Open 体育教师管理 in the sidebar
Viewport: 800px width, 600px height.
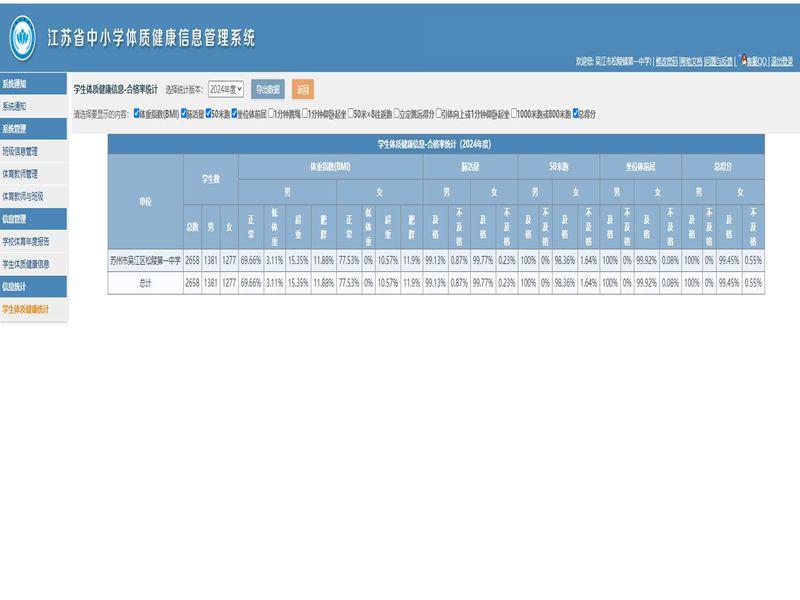pyautogui.click(x=20, y=174)
